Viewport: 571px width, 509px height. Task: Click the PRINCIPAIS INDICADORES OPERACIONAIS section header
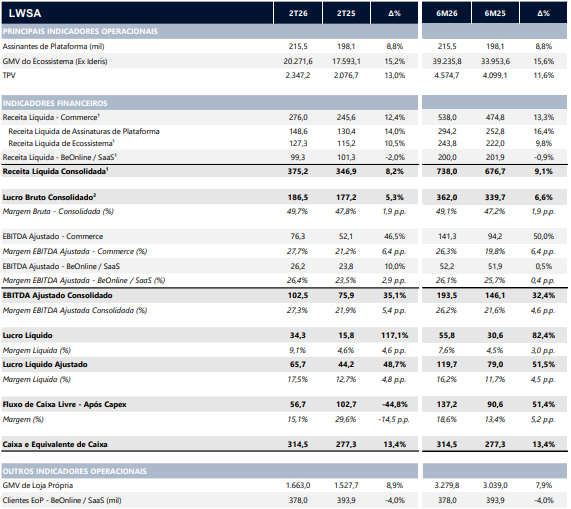tap(80, 31)
